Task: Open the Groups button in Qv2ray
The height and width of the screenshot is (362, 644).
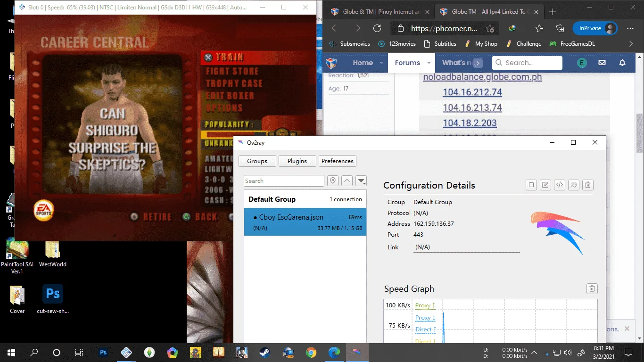Action: click(257, 161)
